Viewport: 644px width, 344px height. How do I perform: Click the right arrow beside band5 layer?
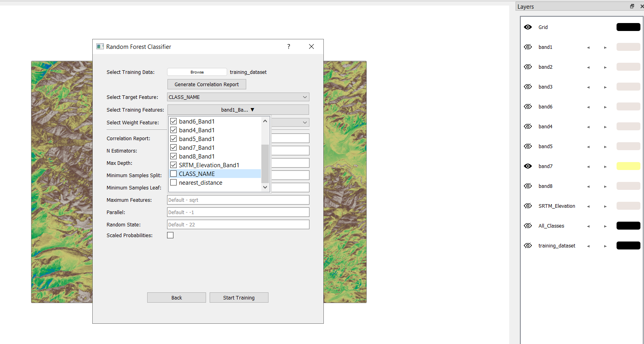click(605, 147)
